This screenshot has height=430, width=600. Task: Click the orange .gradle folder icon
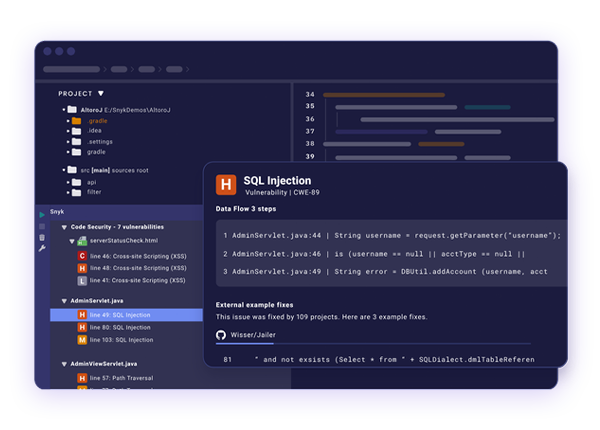77,121
